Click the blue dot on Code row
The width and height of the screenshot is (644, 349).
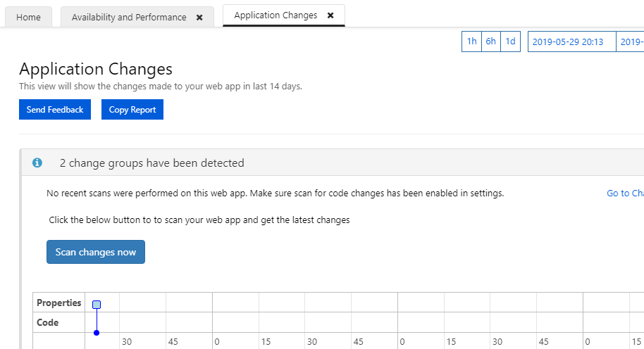[97, 332]
